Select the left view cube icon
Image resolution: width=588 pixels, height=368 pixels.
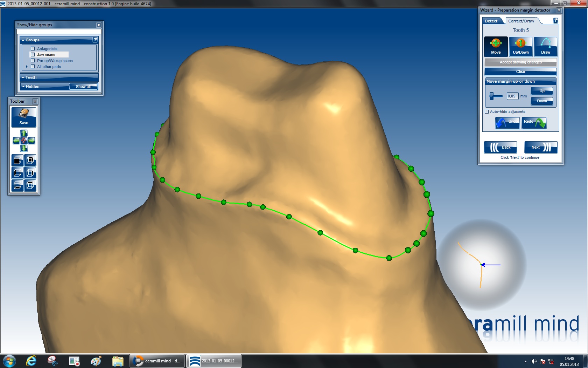(x=17, y=173)
